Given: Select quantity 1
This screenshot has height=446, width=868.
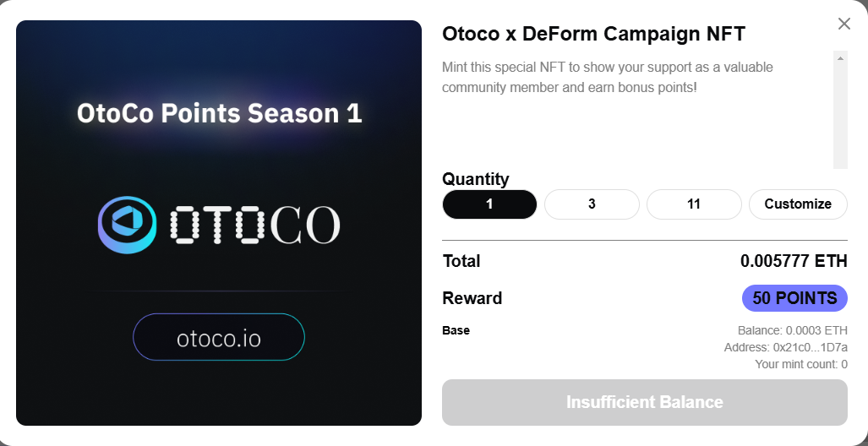Looking at the screenshot, I should pyautogui.click(x=489, y=204).
